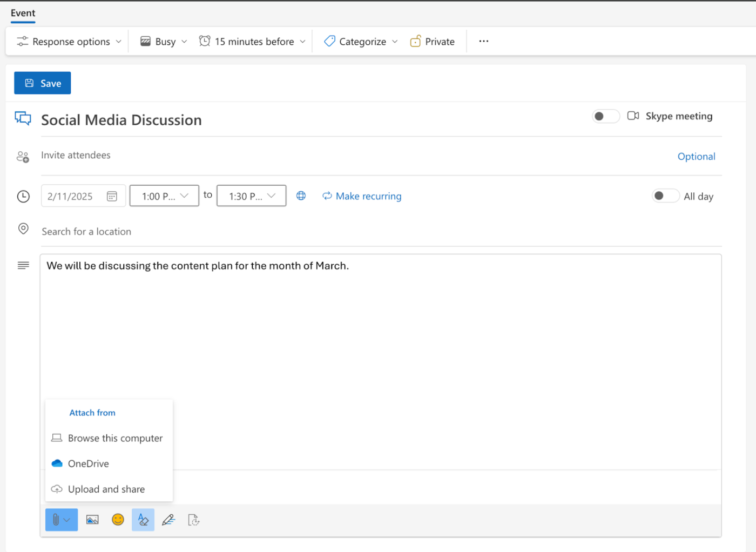This screenshot has height=552, width=756.
Task: Mark the event as Private
Action: click(433, 42)
